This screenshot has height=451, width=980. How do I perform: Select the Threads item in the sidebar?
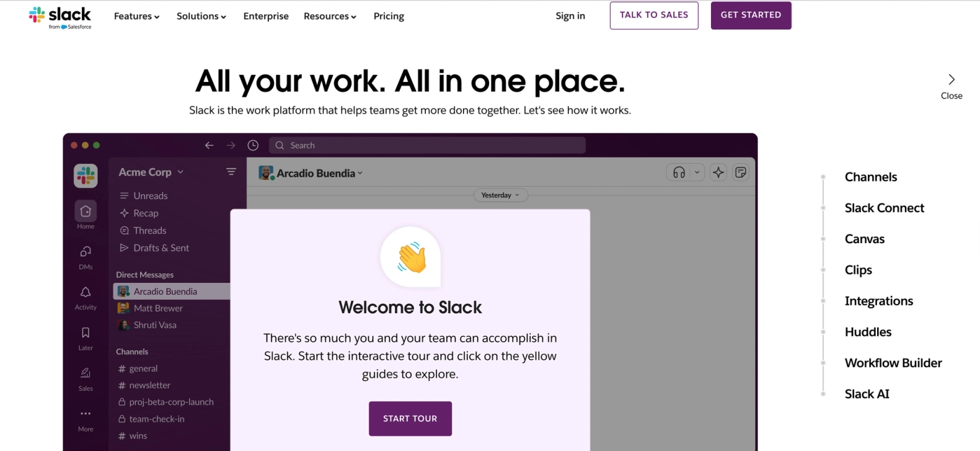click(x=149, y=230)
